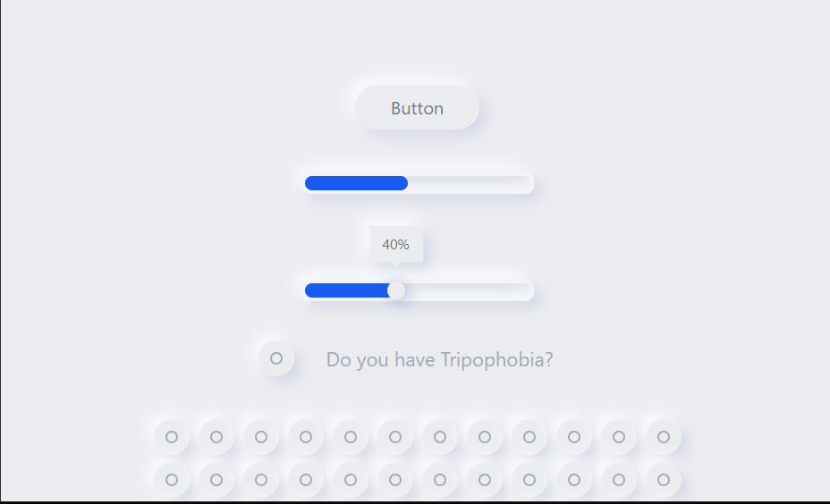Select eleventh radio button in top grid row
The height and width of the screenshot is (504, 830).
pyautogui.click(x=619, y=437)
